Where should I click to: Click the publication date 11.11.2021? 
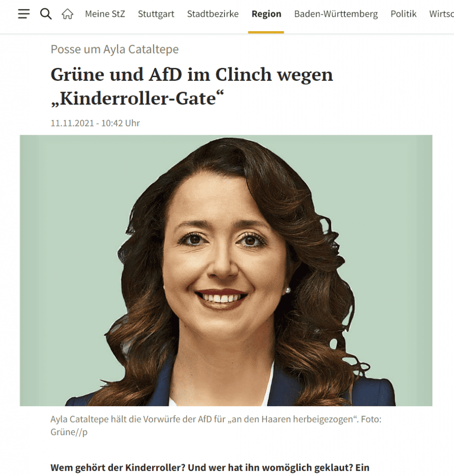72,123
